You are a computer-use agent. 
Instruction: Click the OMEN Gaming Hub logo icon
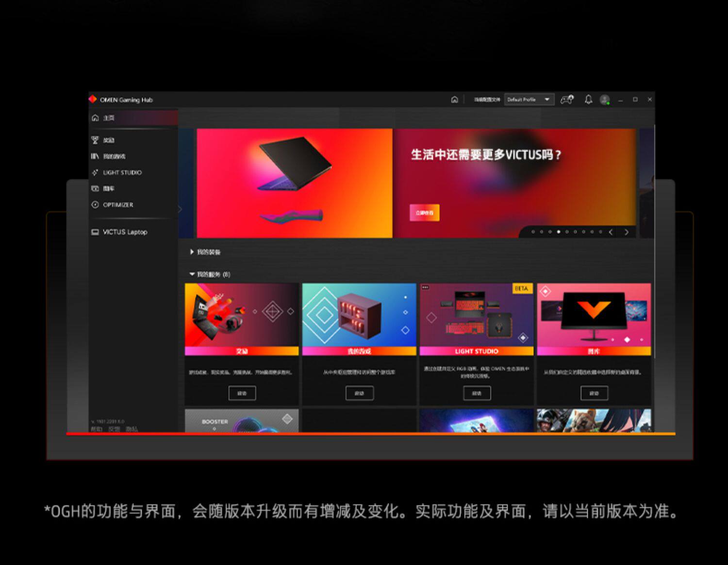click(x=93, y=99)
